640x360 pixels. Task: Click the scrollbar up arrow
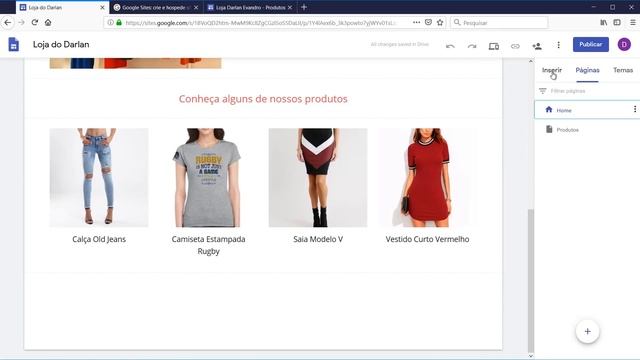531,61
